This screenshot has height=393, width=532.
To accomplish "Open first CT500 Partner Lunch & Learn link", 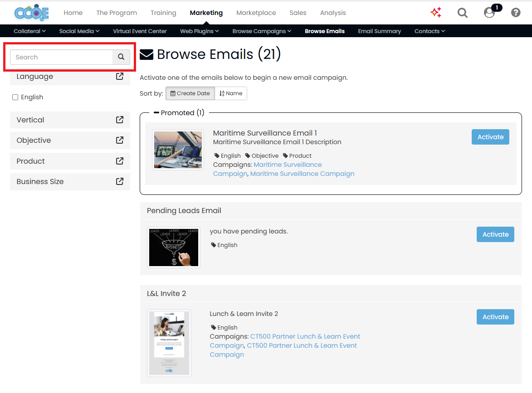I will click(305, 336).
